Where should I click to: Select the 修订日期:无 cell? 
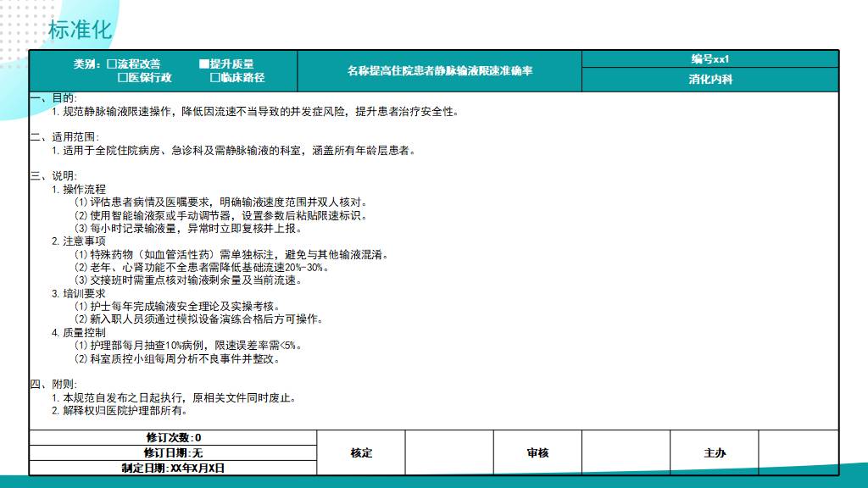point(173,452)
